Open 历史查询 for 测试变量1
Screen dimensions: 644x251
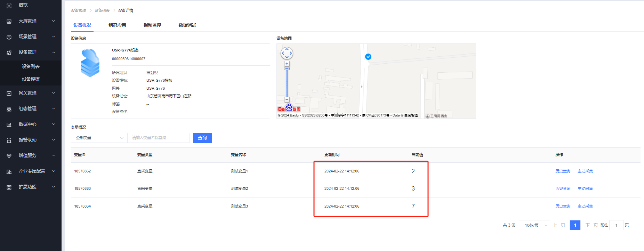563,171
